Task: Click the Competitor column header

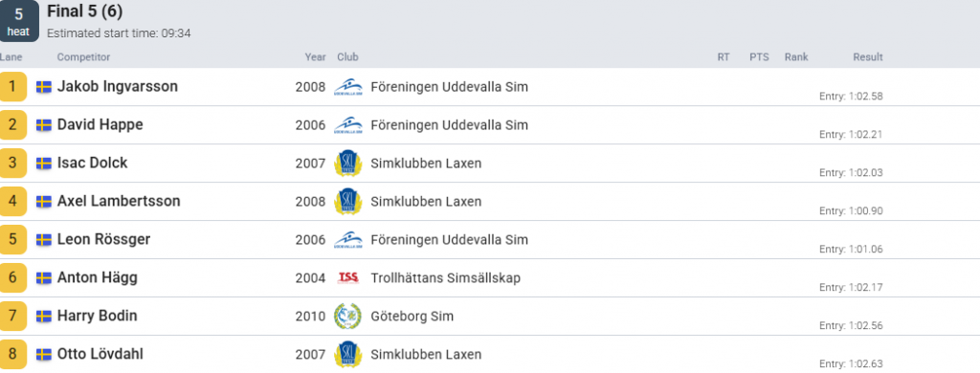Action: (x=84, y=56)
